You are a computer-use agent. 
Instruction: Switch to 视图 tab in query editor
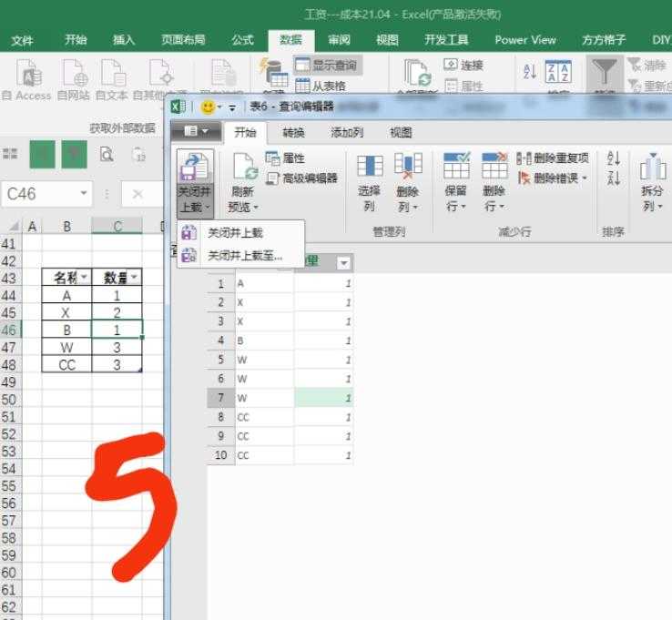[401, 132]
